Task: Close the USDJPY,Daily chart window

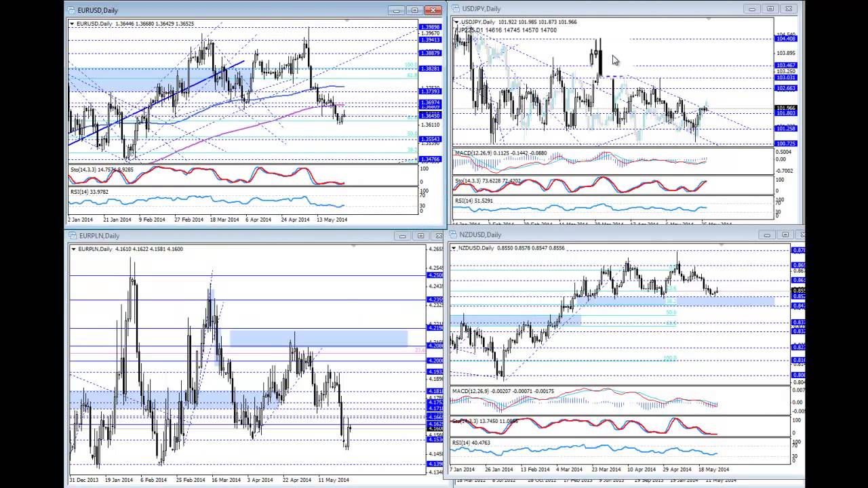Action: (x=789, y=9)
